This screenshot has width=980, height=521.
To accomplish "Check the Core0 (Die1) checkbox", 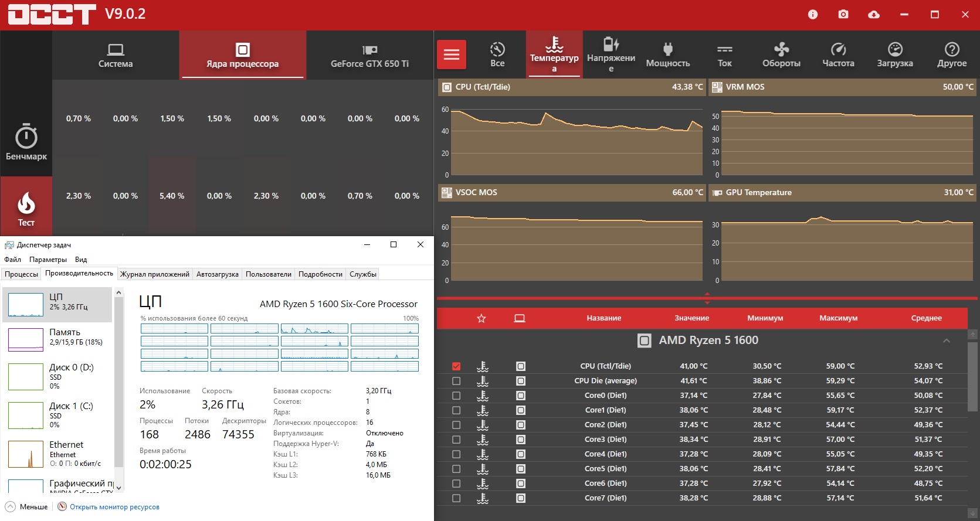I will click(x=456, y=396).
